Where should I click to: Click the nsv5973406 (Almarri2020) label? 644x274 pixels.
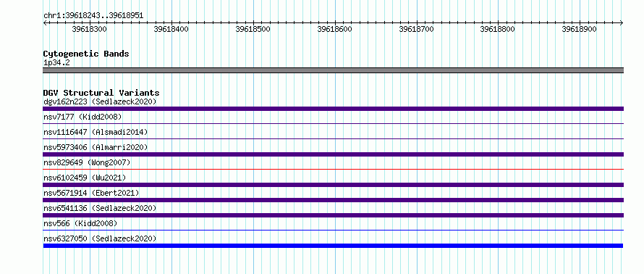(x=96, y=147)
